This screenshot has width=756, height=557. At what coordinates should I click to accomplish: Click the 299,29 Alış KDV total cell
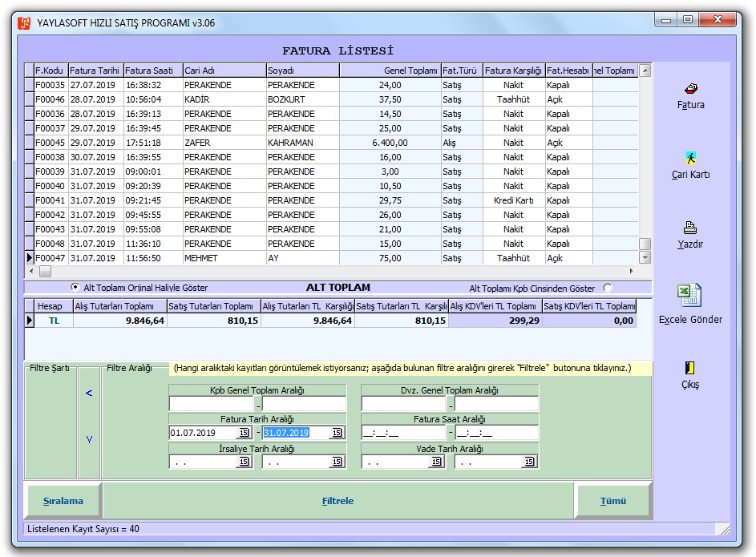coord(495,321)
